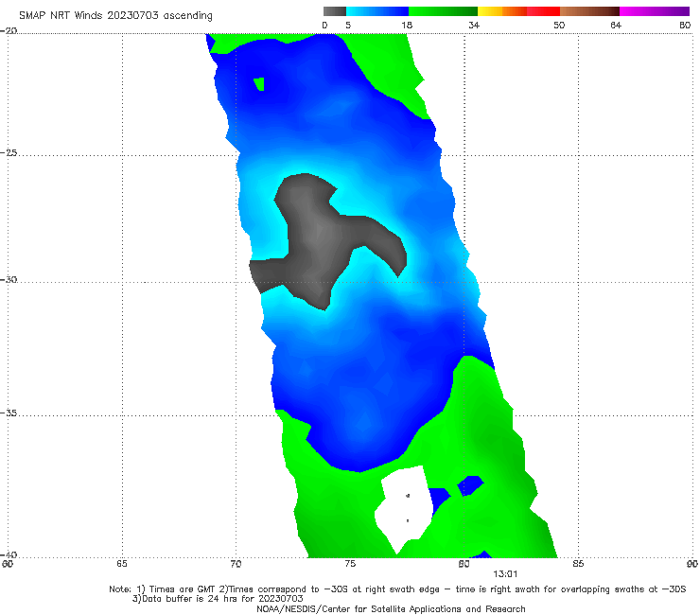Click the small green patch inside the northern blue area
This screenshot has width=700, height=615.
pos(259,83)
